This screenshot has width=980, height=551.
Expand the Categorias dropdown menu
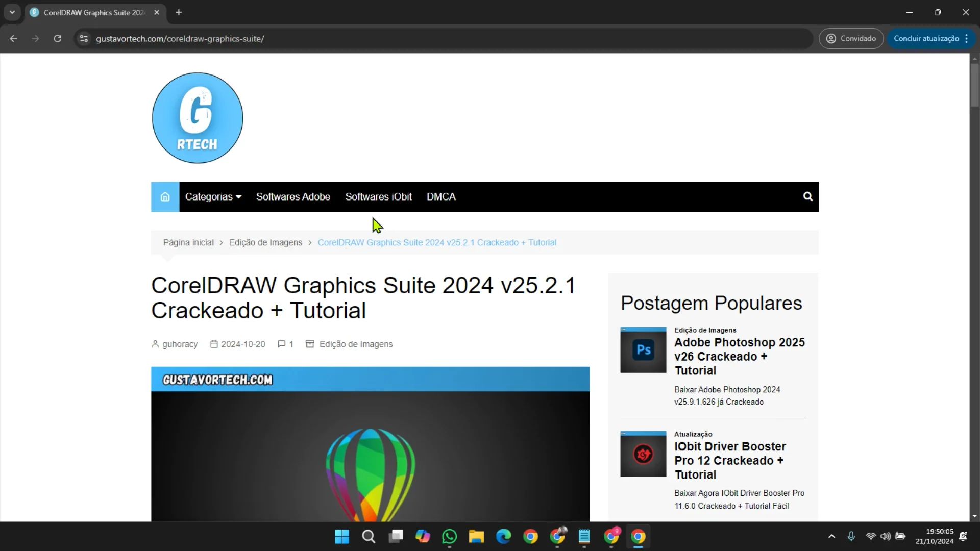tap(213, 197)
